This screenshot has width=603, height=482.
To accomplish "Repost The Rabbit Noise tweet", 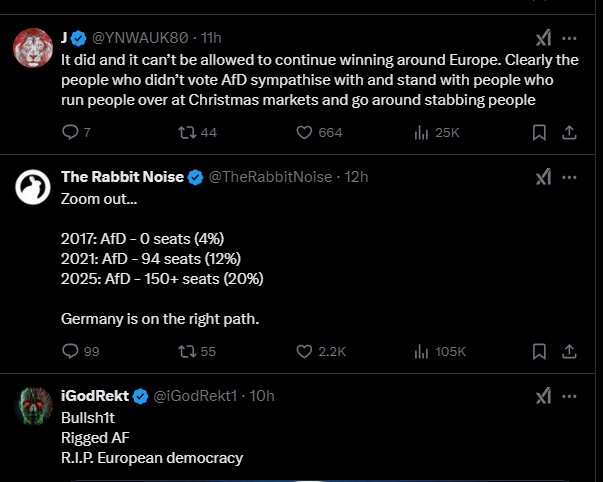I will coord(186,351).
